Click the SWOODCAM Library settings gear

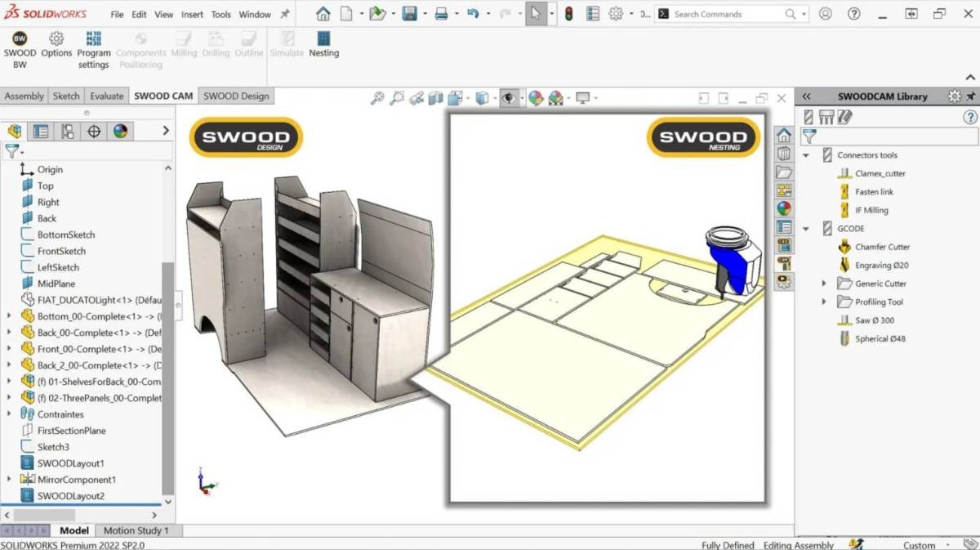[x=954, y=96]
